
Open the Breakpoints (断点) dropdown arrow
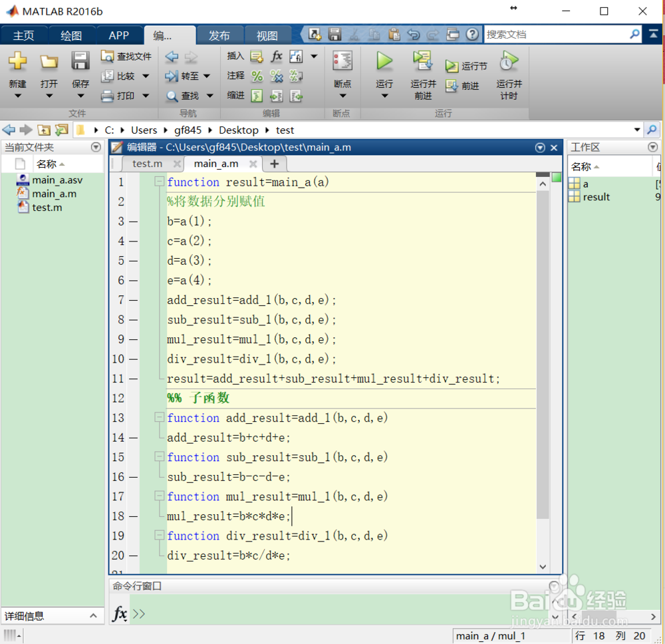(342, 96)
